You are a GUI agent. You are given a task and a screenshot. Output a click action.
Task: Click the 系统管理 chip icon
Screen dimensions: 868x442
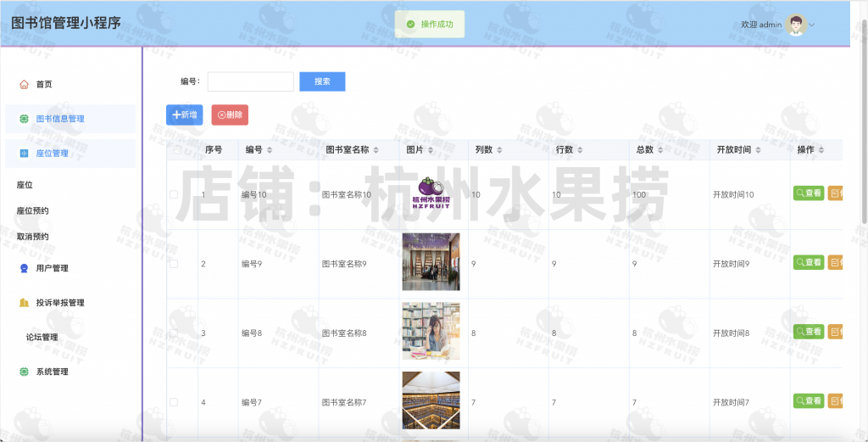[24, 372]
